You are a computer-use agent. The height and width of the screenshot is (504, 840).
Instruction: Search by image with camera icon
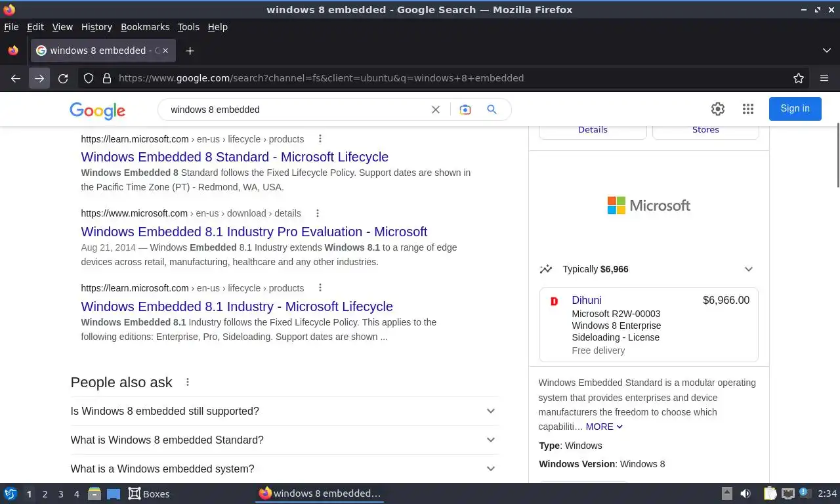[465, 110]
